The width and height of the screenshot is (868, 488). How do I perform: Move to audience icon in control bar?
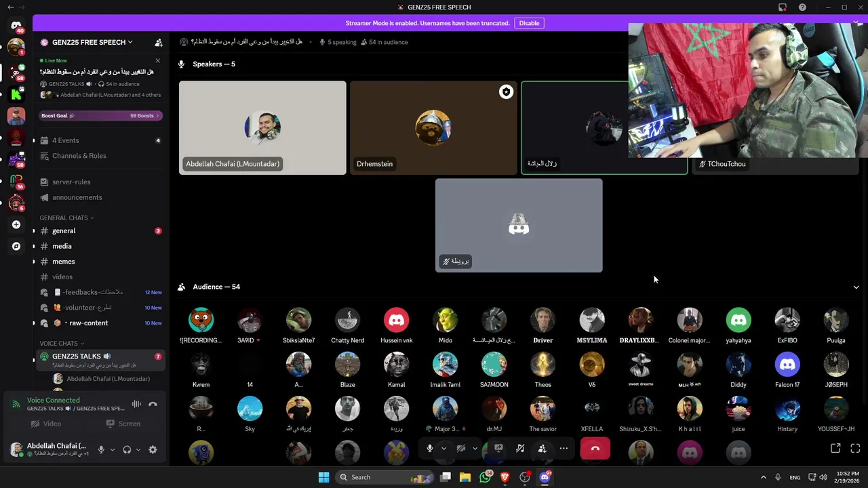click(x=542, y=448)
